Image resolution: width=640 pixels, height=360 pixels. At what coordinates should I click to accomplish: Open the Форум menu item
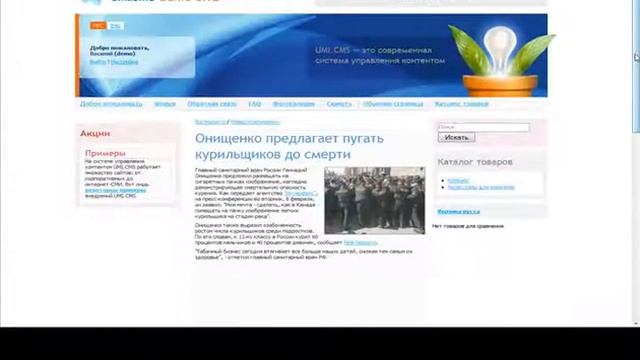click(x=165, y=104)
